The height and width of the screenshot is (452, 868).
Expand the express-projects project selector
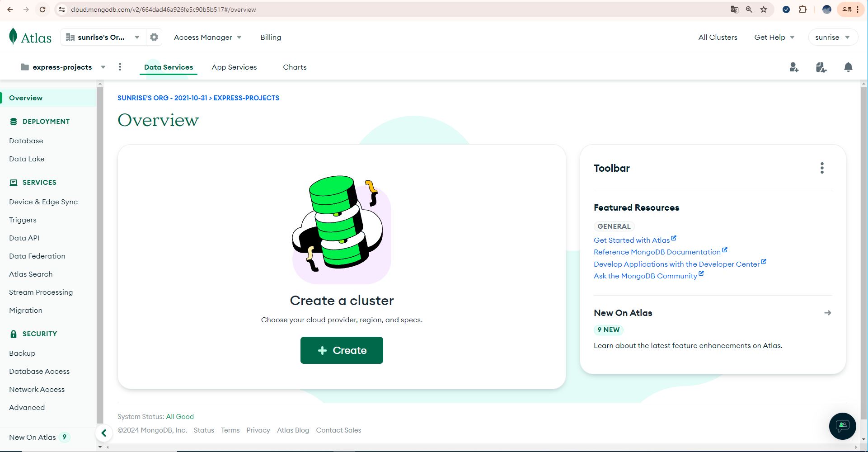click(x=63, y=67)
